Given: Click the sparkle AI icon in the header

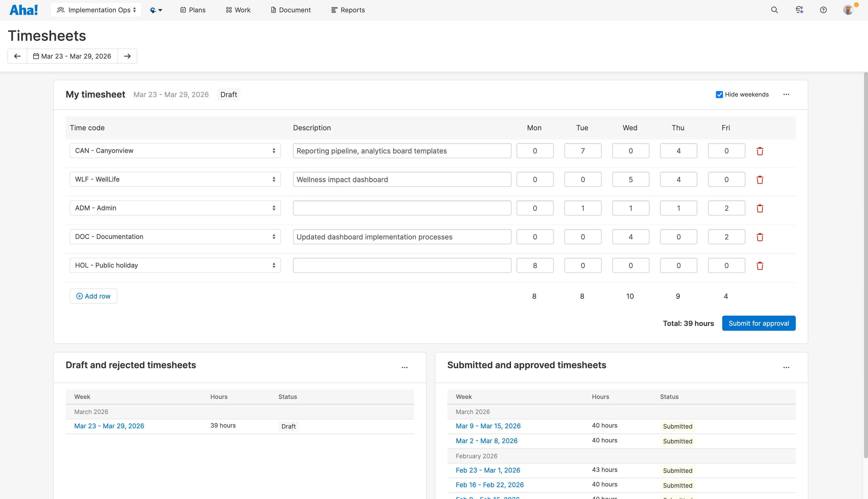Looking at the screenshot, I should 799,10.
